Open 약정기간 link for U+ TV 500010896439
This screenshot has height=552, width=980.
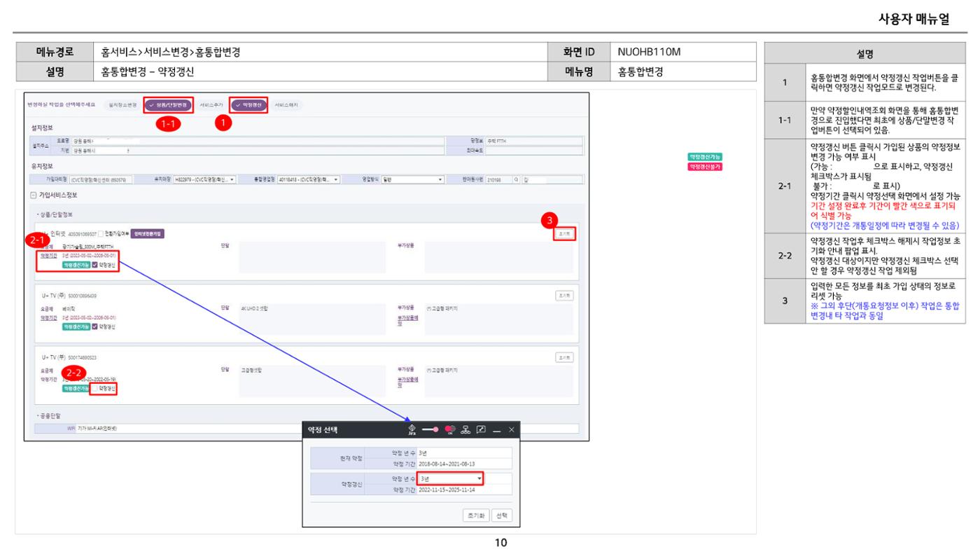tap(49, 317)
